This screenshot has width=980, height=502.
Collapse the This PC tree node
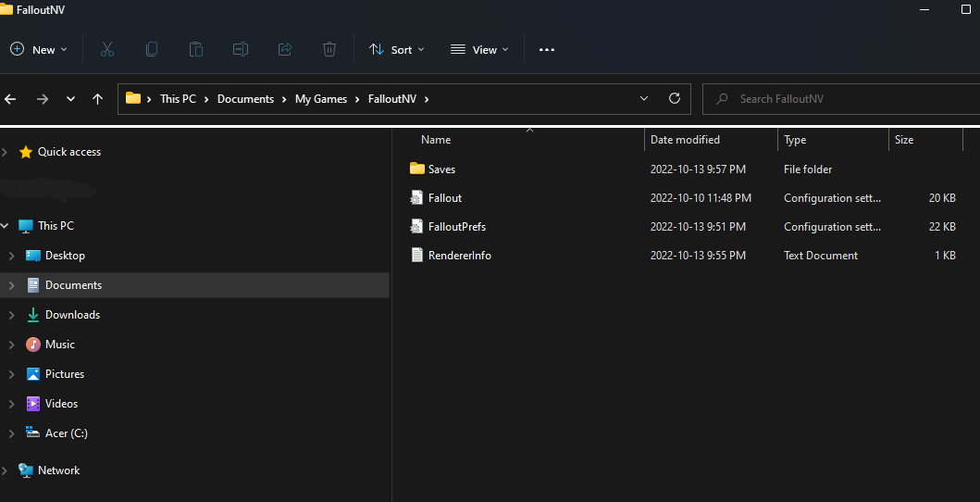[x=5, y=226]
